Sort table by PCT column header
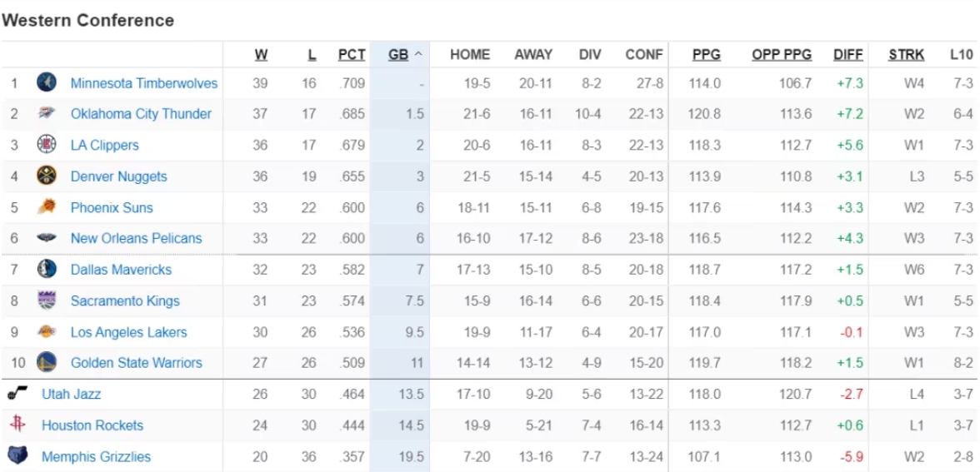 (352, 55)
